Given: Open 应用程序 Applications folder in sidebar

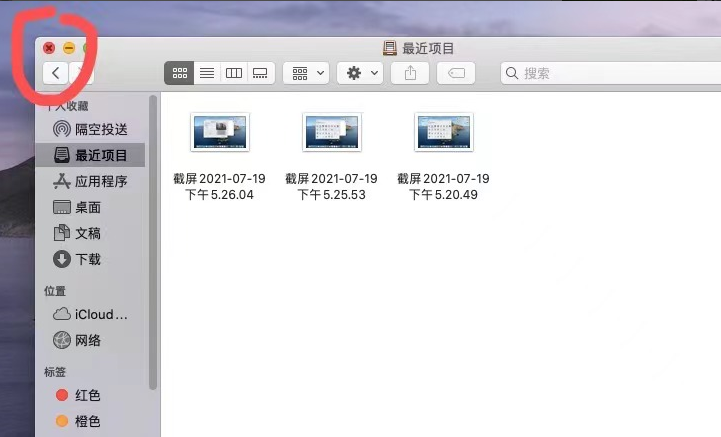Looking at the screenshot, I should pyautogui.click(x=100, y=181).
